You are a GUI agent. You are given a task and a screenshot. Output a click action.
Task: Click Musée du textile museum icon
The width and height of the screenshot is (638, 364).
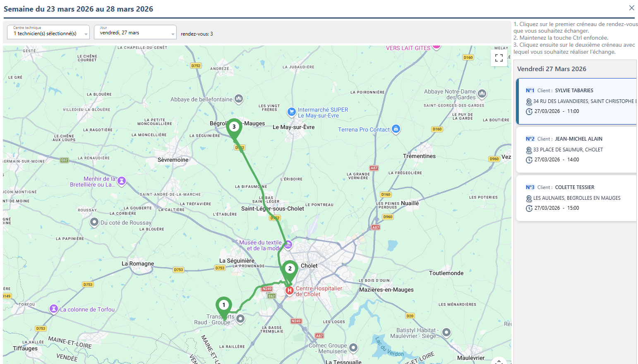click(x=288, y=245)
